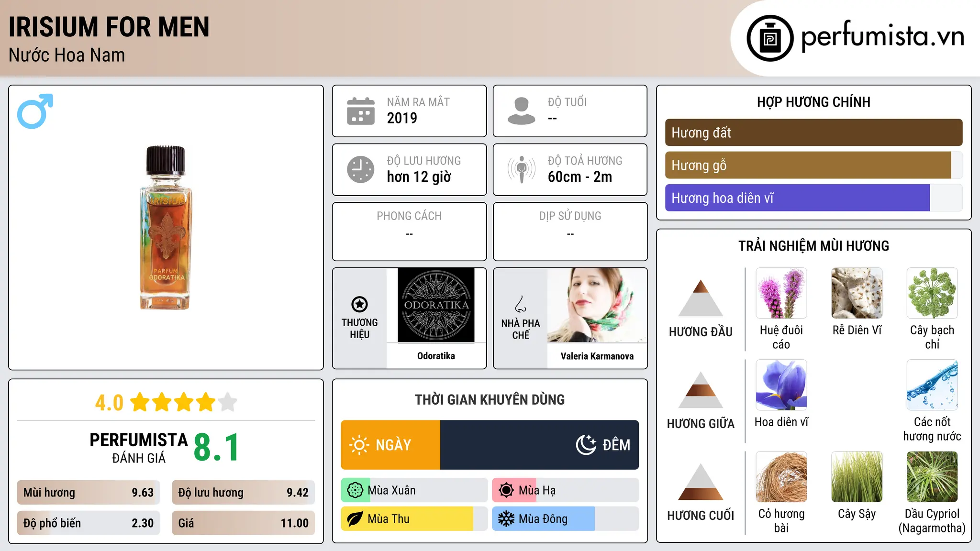Click the PHONG CÁCH label
Viewport: 980px width, 551px height.
tap(409, 216)
